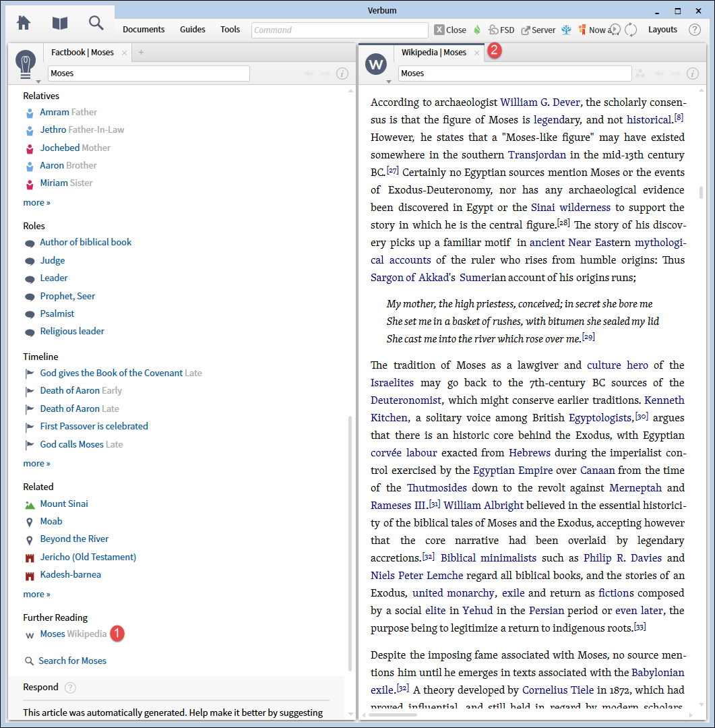Open the Psalmist role
The width and height of the screenshot is (715, 728).
tap(57, 313)
